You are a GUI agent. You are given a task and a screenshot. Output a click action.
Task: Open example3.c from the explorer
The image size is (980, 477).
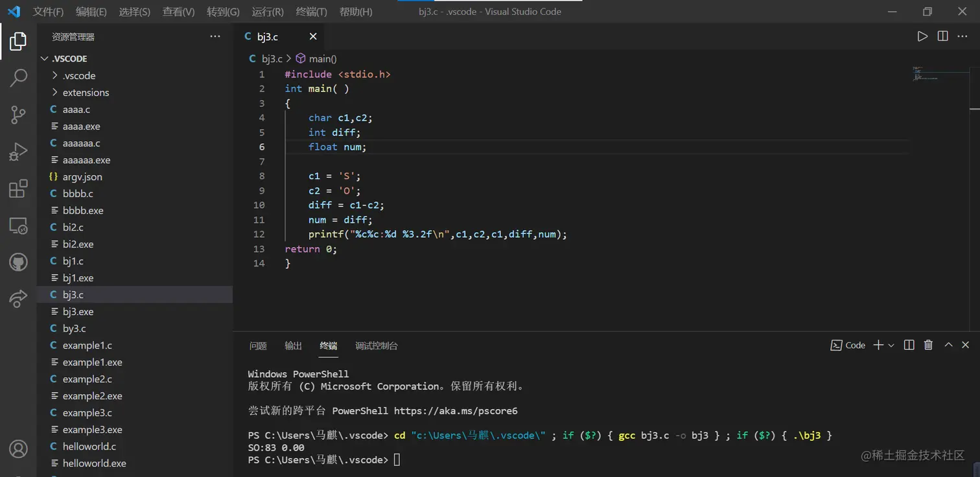(x=135, y=412)
